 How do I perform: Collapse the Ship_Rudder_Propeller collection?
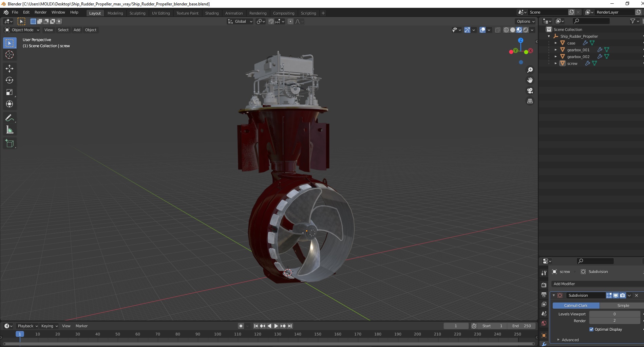tap(549, 36)
